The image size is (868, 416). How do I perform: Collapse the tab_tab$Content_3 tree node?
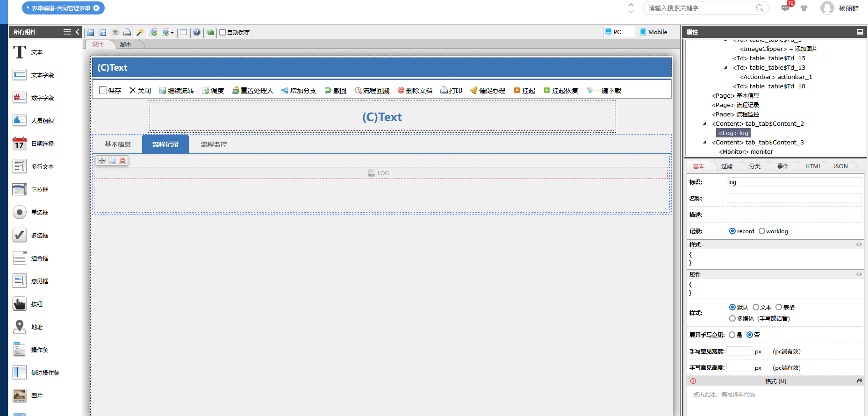pos(705,143)
